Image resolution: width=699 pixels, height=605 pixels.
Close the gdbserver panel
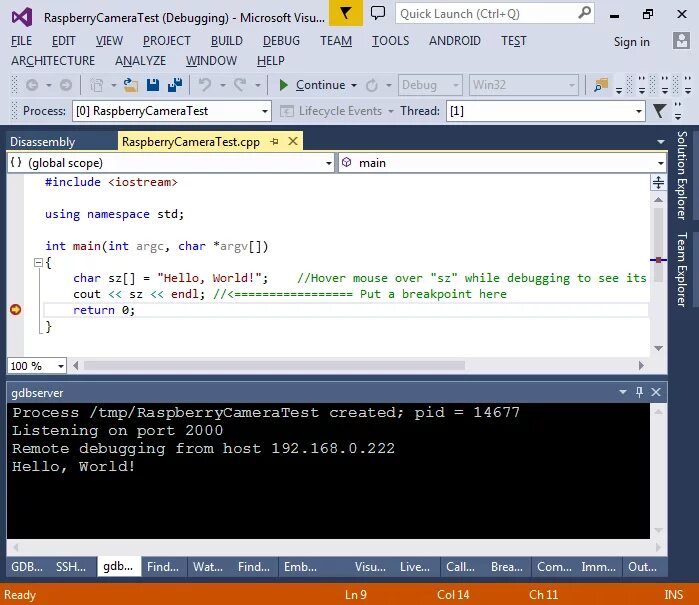point(656,392)
